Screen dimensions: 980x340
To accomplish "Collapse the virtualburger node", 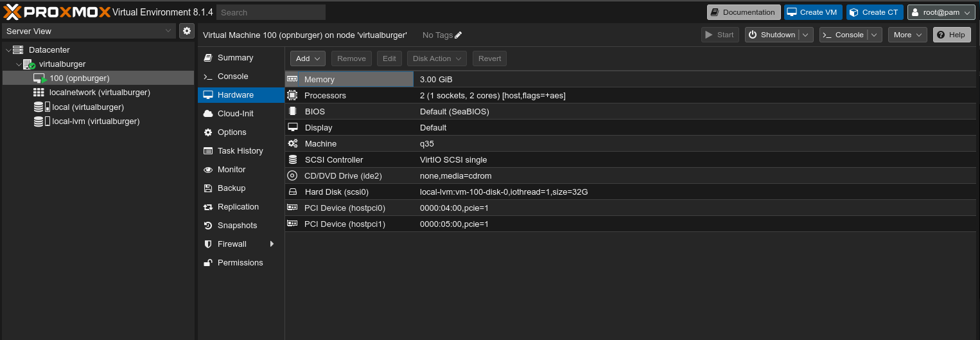I will (19, 64).
